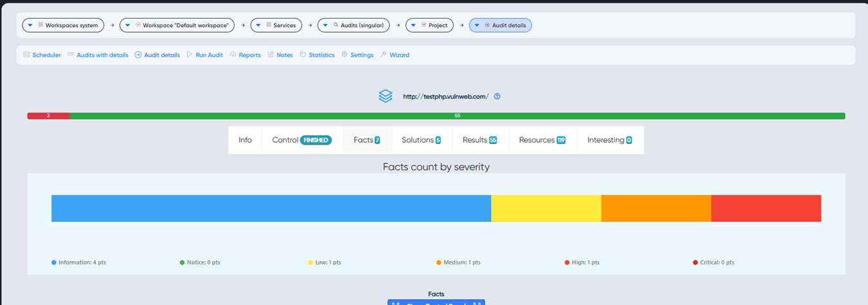Click the orange Medium segment of severity chart
Image resolution: width=868 pixels, height=305 pixels.
point(656,208)
